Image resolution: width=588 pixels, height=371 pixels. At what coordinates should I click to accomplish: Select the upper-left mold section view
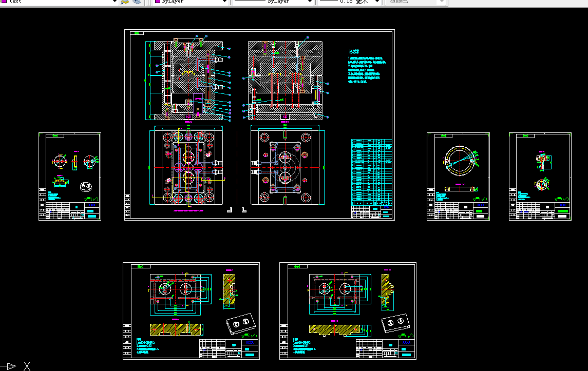(x=188, y=80)
